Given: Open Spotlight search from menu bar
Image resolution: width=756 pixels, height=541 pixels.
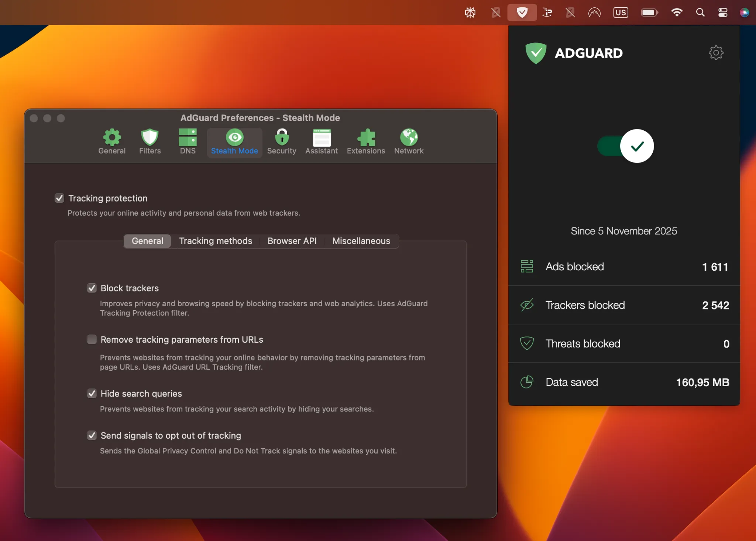Looking at the screenshot, I should 700,13.
